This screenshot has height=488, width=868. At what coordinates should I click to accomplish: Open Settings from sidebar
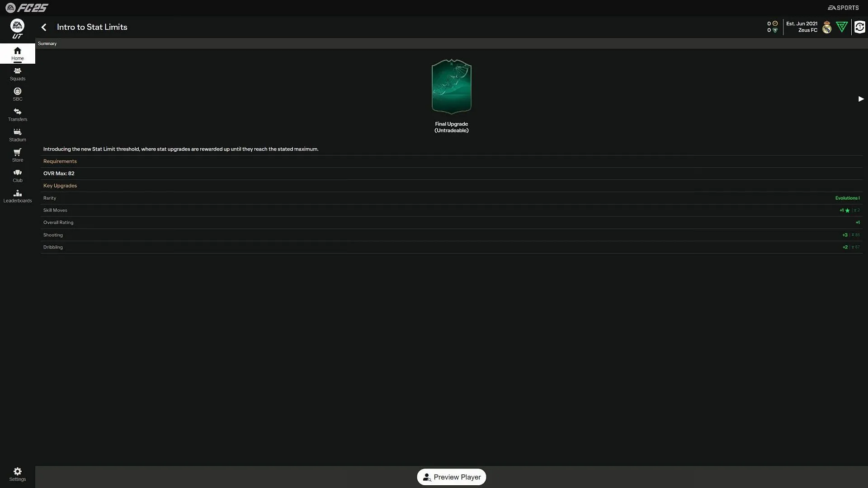(17, 474)
